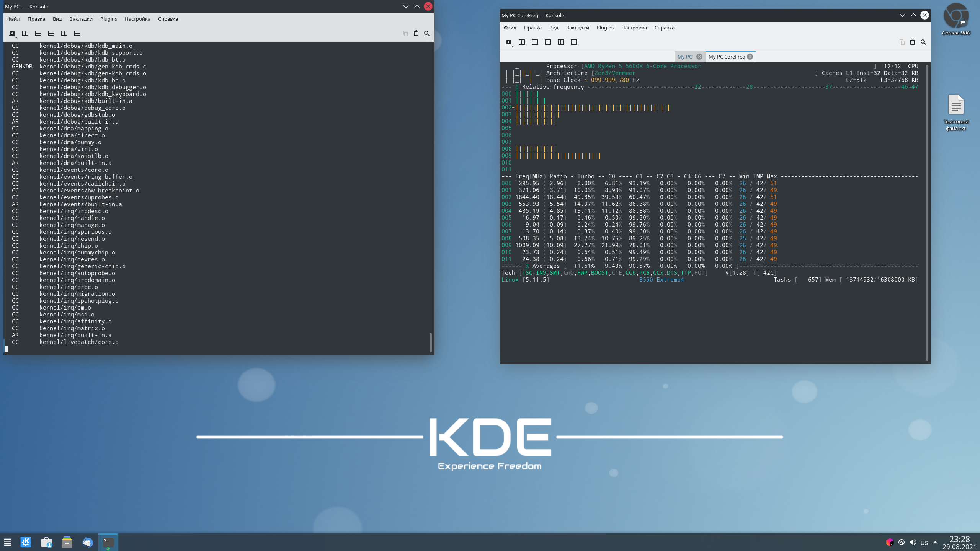Launch the Dolphin file manager from the taskbar
980x551 pixels.
(x=67, y=542)
